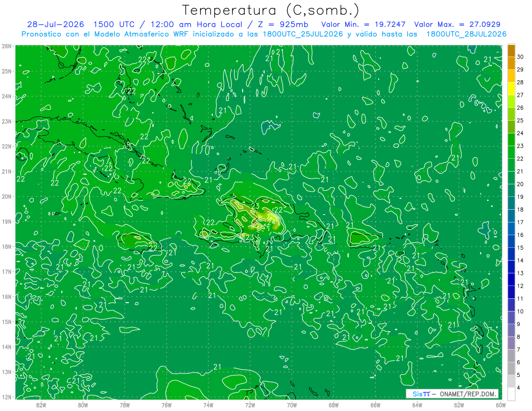Select the valid-until stamp "1800UTC_28JUL2026"
This screenshot has height=411, width=532.
tap(466, 34)
